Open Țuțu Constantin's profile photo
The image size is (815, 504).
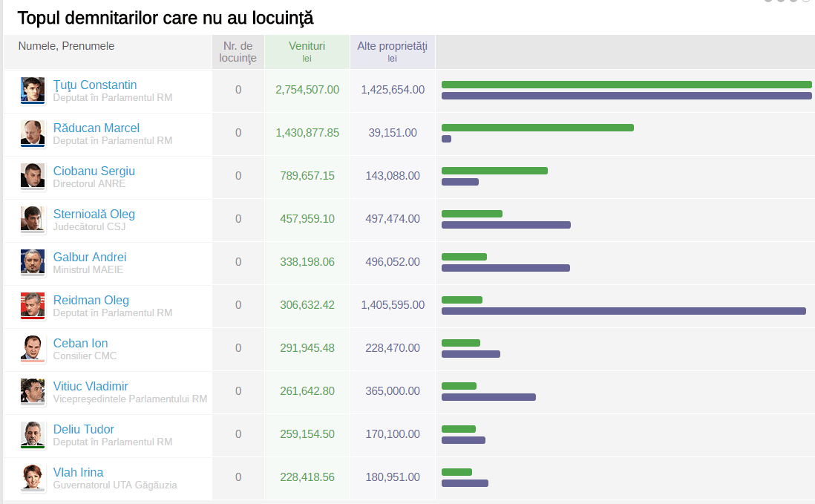33,90
